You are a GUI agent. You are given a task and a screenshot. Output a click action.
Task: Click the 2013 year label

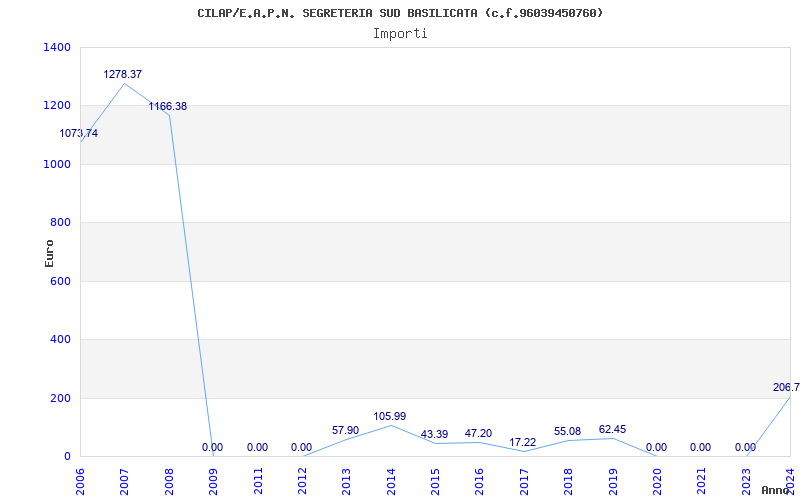346,481
